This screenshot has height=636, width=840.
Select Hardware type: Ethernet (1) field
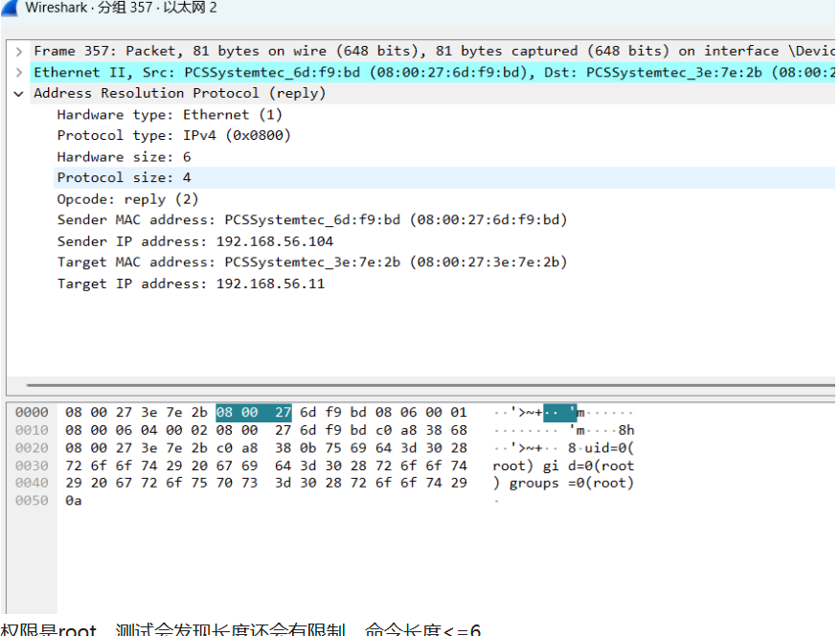[170, 115]
